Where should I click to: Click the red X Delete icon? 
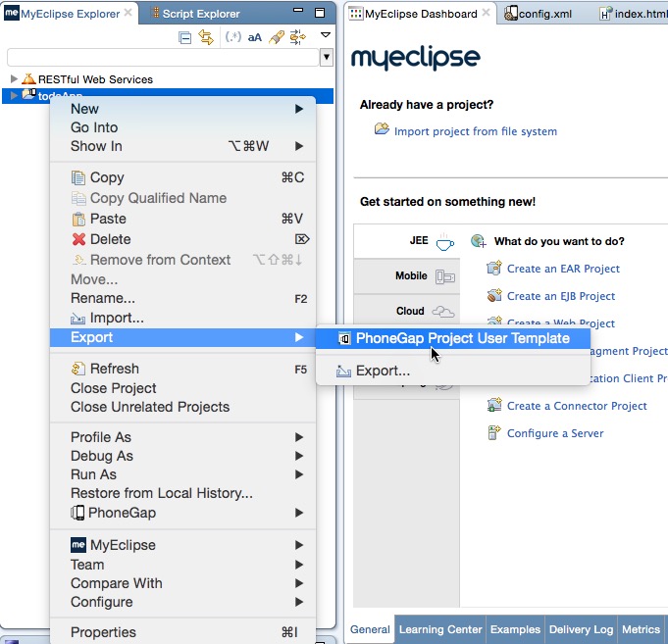click(x=78, y=239)
